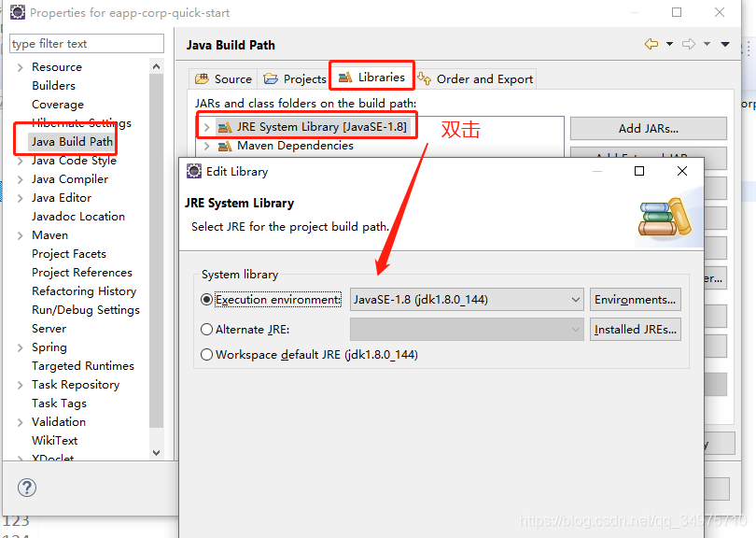Select Targeted Runtimes in the tree

click(x=83, y=366)
